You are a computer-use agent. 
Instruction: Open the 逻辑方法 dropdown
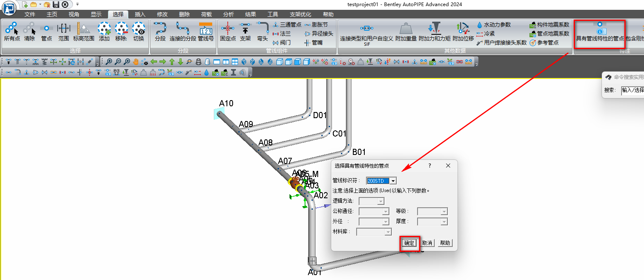pyautogui.click(x=371, y=201)
